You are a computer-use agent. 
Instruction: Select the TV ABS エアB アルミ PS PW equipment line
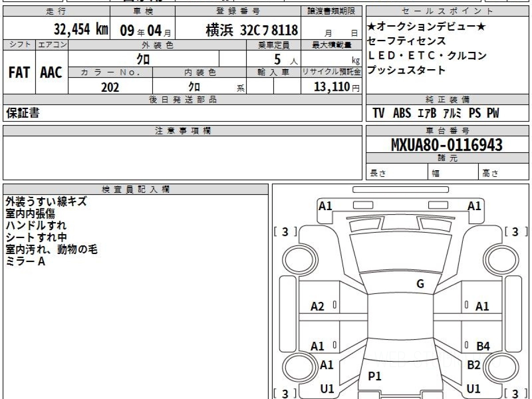point(436,113)
